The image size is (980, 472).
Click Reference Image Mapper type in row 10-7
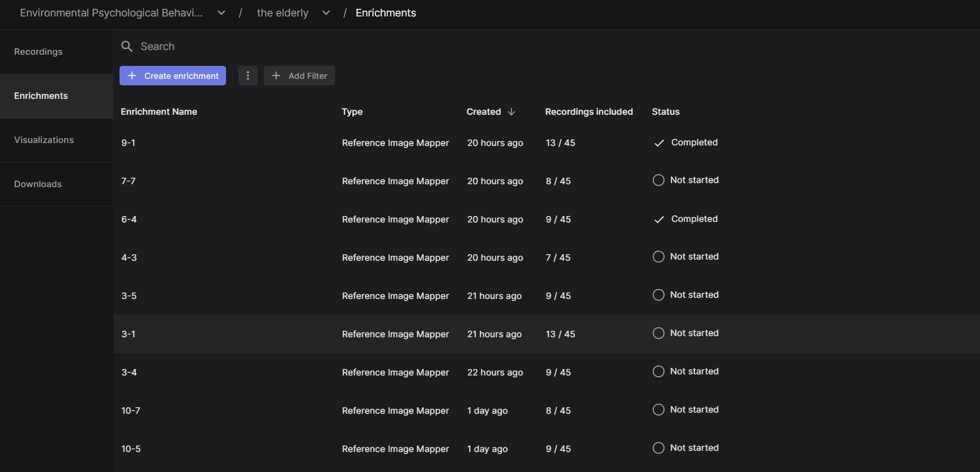[396, 410]
